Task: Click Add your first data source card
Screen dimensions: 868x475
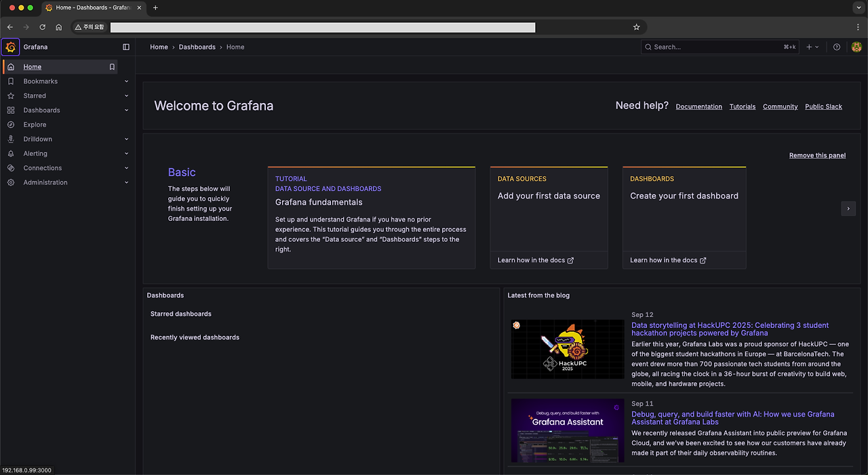Action: 549,218
